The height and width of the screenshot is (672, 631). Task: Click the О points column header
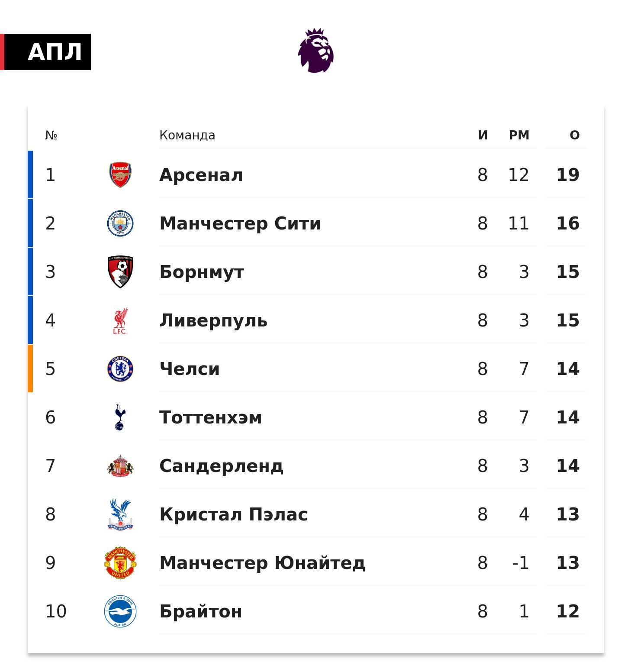click(x=574, y=135)
